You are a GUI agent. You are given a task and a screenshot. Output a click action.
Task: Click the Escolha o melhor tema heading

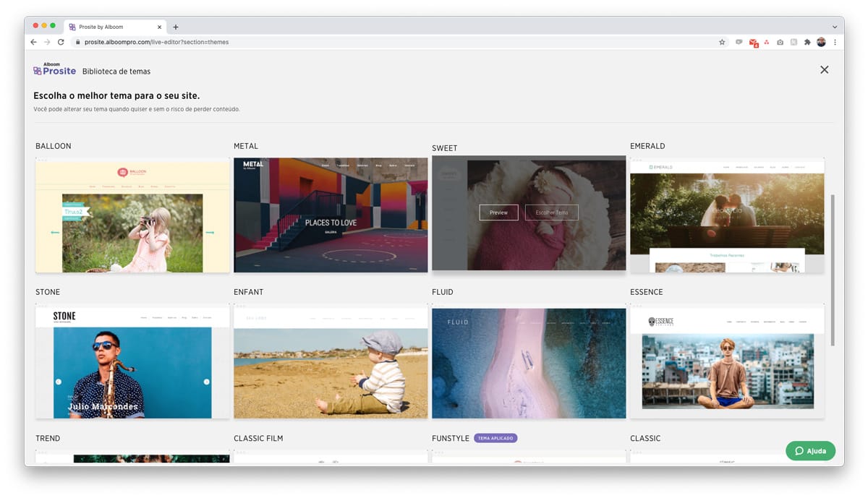[x=116, y=95]
